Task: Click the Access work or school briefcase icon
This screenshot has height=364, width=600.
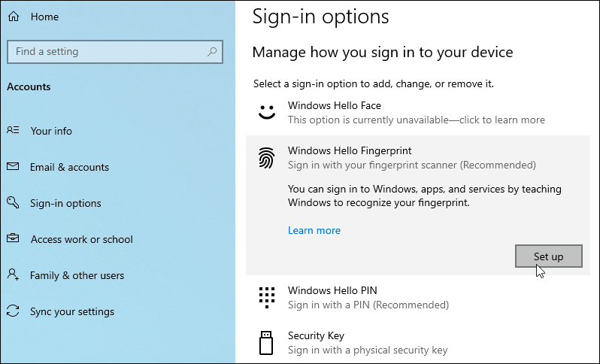Action: click(x=13, y=238)
